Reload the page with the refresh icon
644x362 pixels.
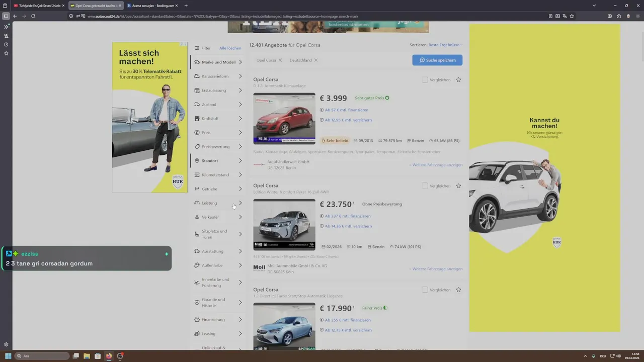pos(33,16)
